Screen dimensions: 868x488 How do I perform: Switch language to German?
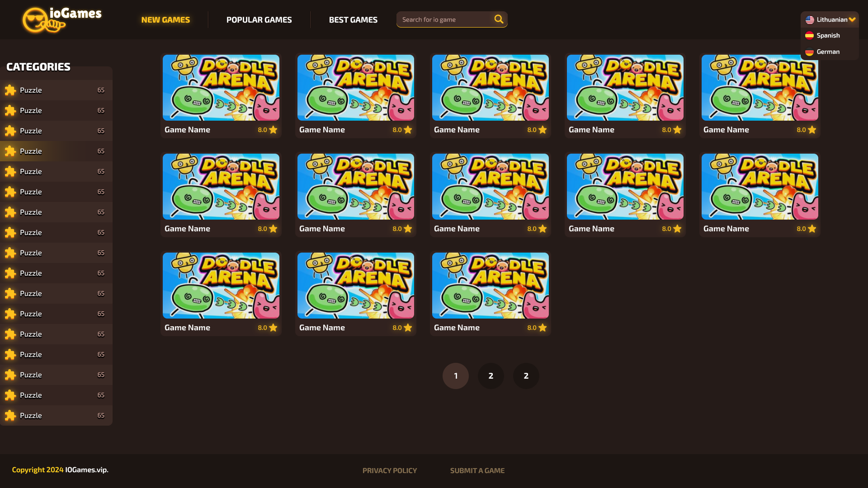click(x=828, y=52)
